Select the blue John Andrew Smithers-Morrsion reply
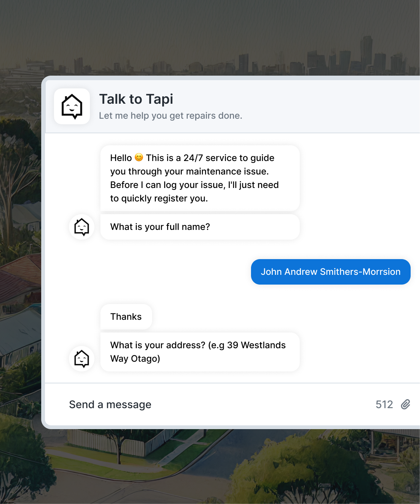420x504 pixels. [331, 272]
